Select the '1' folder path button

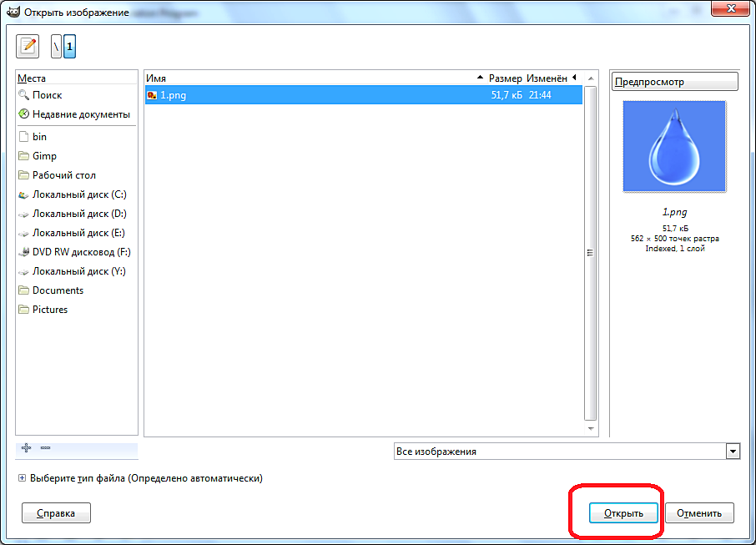tap(69, 46)
